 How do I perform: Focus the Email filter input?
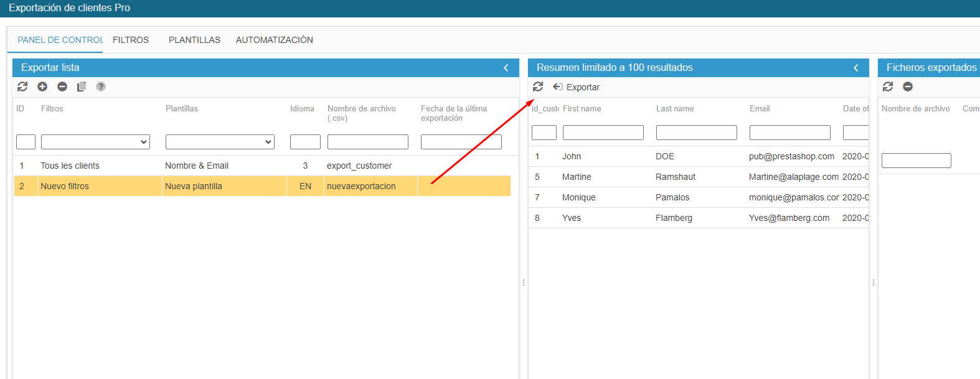tap(789, 133)
